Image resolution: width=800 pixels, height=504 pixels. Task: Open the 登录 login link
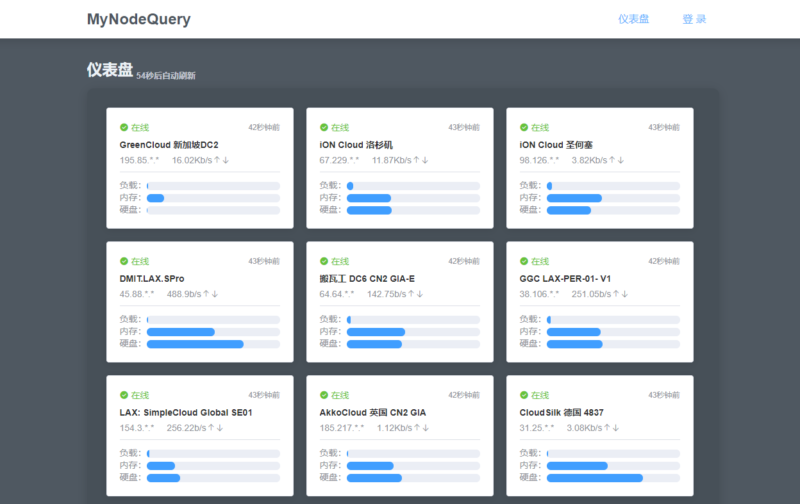point(694,19)
